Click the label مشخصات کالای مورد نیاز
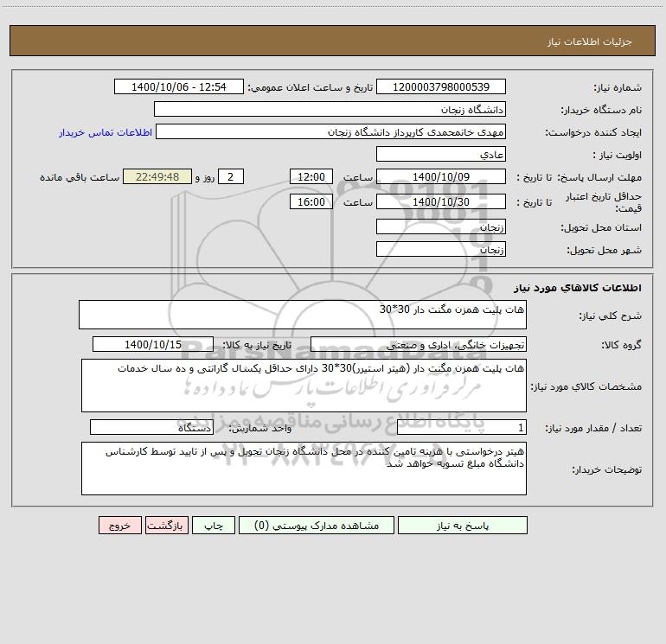The width and height of the screenshot is (666, 644). click(586, 386)
